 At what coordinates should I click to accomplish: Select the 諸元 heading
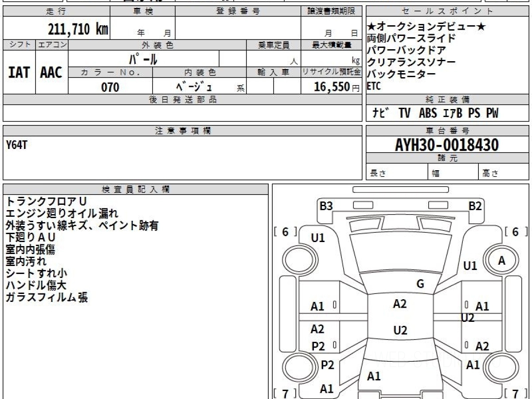[x=447, y=159]
